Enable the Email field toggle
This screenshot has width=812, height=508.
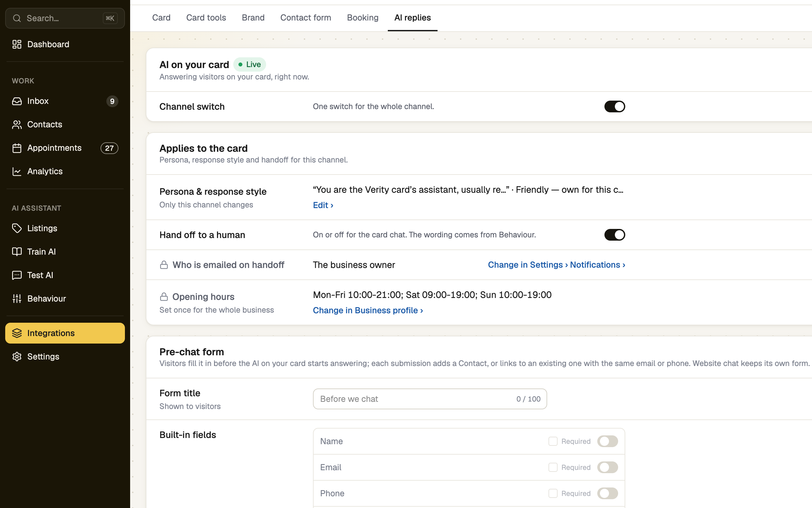pyautogui.click(x=607, y=467)
